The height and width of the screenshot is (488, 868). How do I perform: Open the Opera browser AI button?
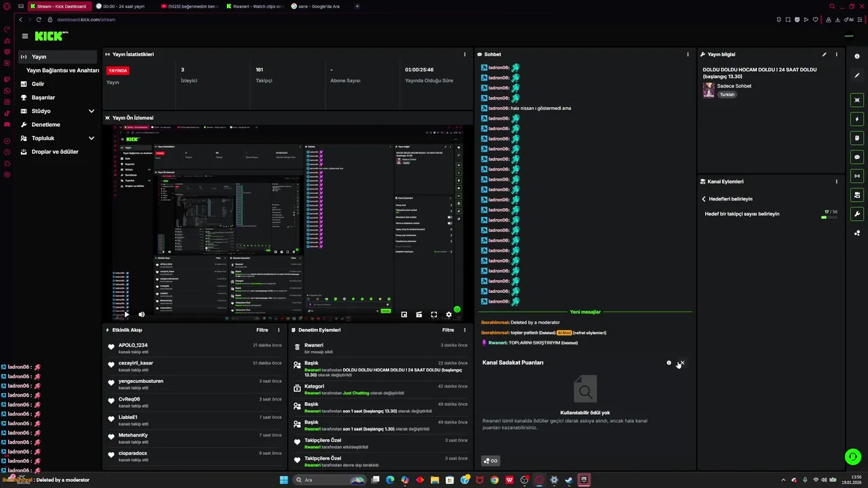pyautogui.click(x=850, y=20)
